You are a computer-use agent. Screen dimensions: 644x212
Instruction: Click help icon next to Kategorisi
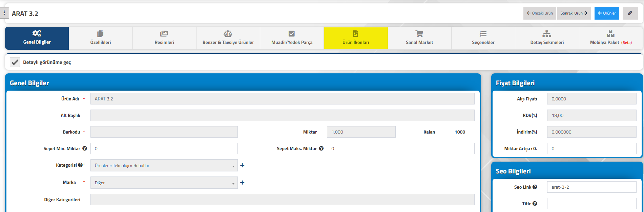(x=80, y=165)
